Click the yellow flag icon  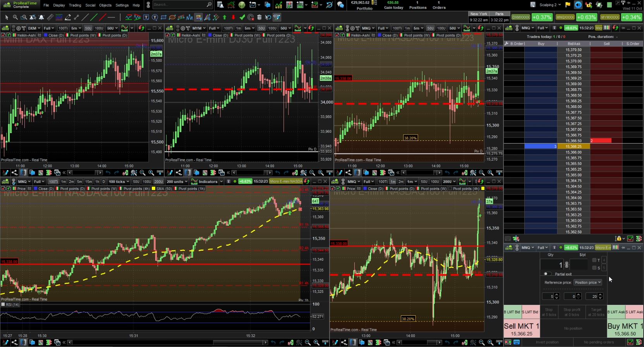tap(568, 5)
